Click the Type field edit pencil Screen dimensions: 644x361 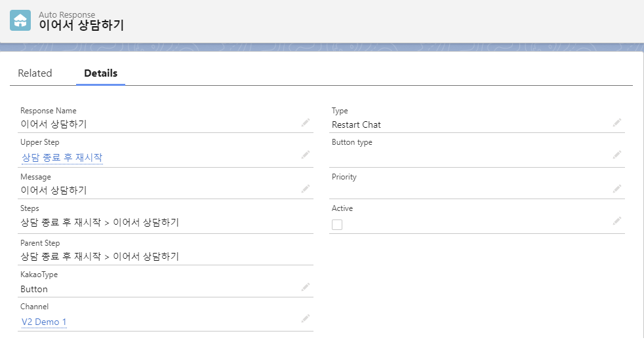pos(616,123)
